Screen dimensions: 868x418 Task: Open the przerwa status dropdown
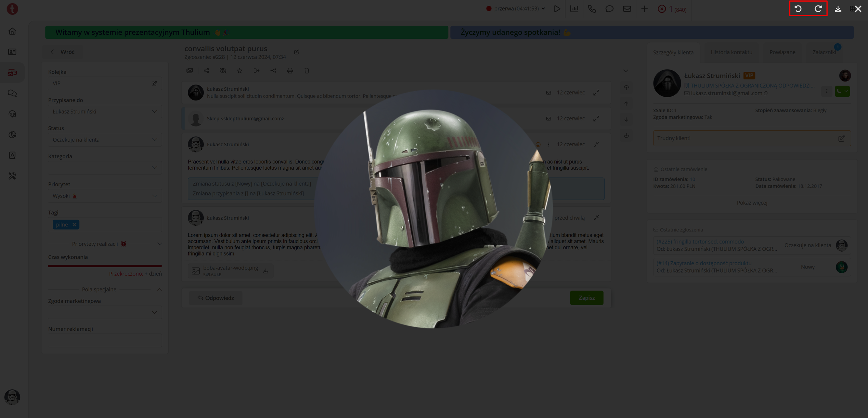[x=515, y=9]
